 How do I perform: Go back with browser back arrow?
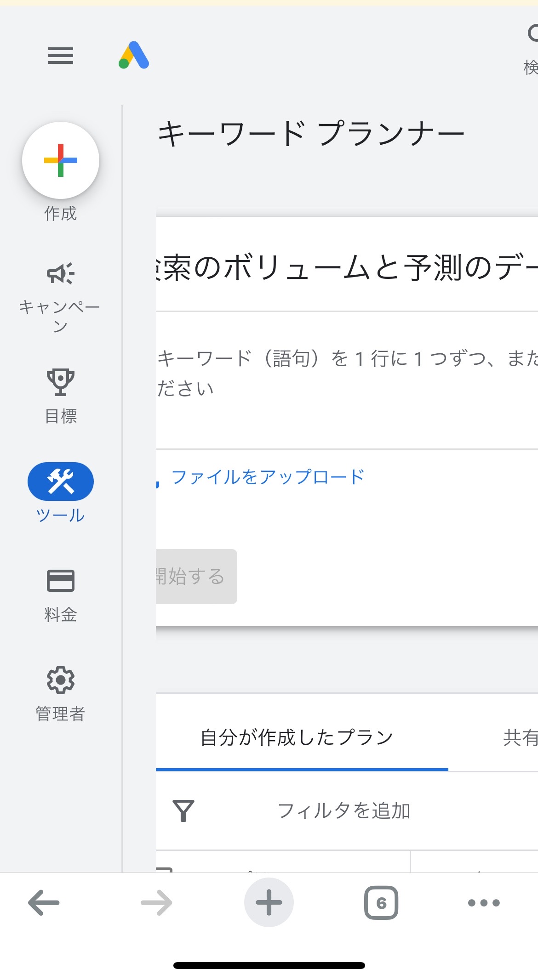(44, 902)
